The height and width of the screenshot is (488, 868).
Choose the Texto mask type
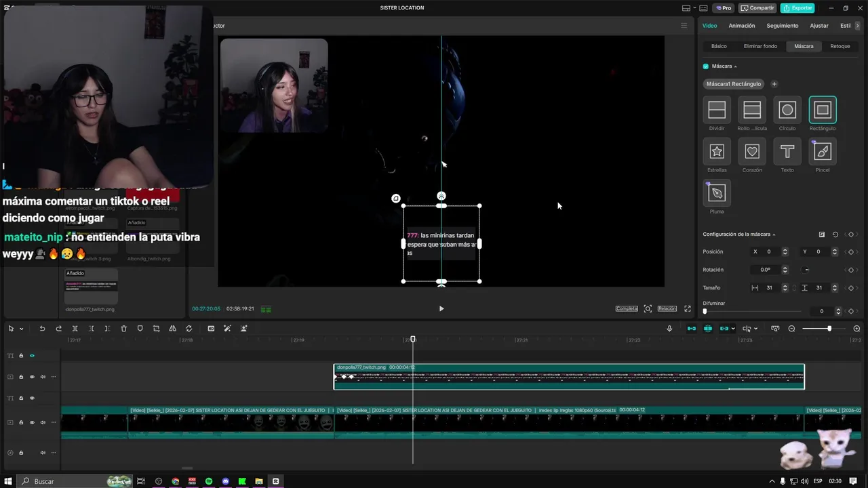pyautogui.click(x=787, y=151)
